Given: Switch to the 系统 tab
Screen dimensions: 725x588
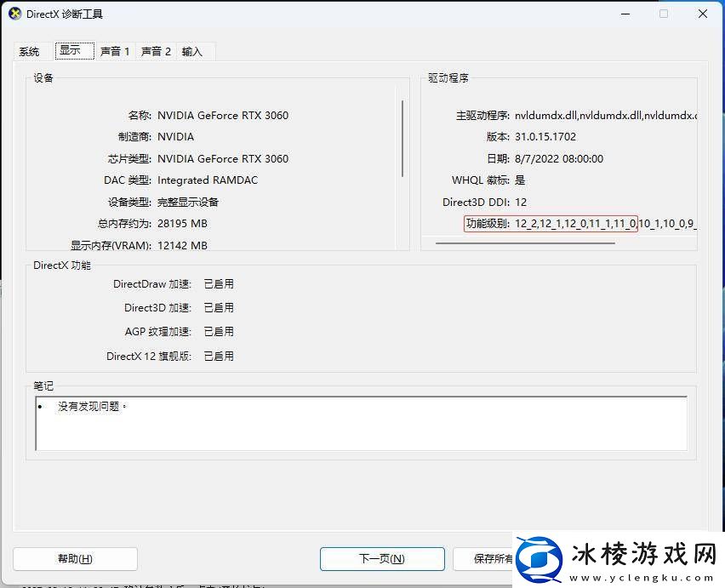Looking at the screenshot, I should coord(29,51).
